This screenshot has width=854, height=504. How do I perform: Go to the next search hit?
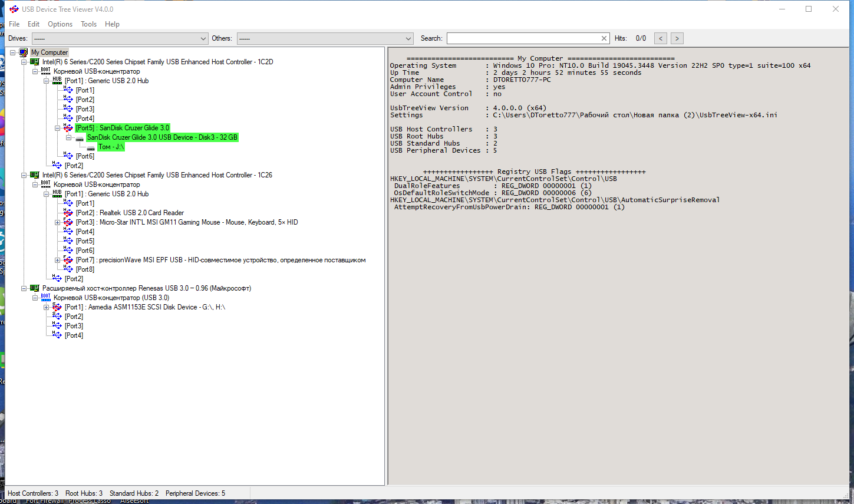click(x=677, y=38)
